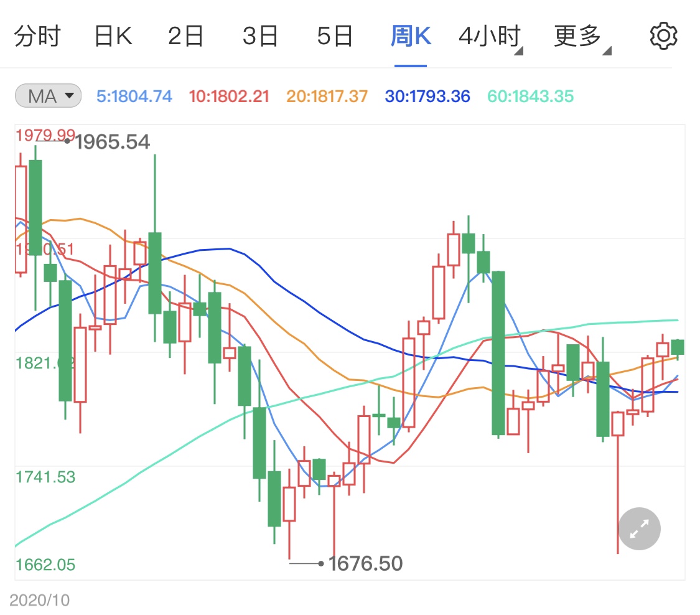Switch to 日K tab
The width and height of the screenshot is (700, 615).
click(113, 36)
